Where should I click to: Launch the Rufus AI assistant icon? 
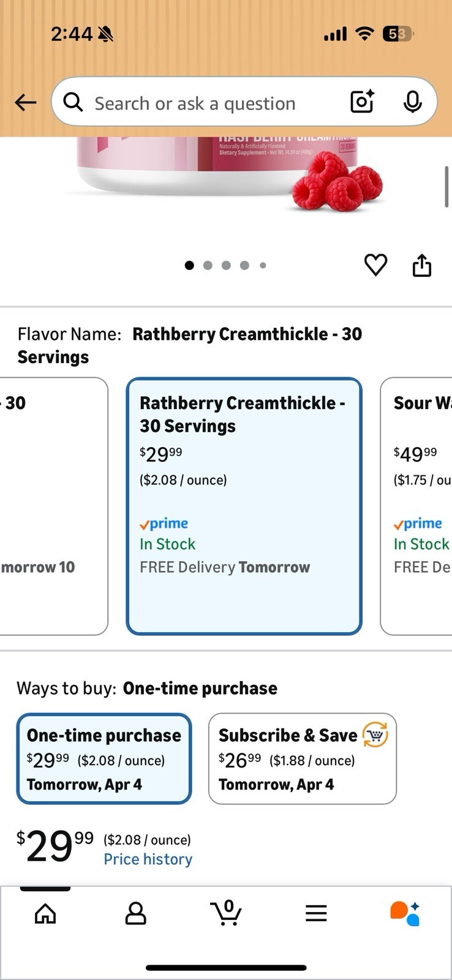point(405,913)
